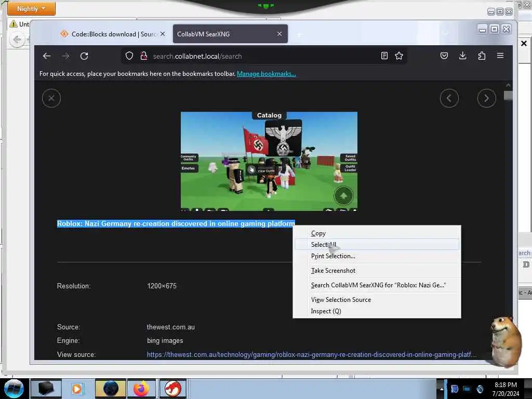The image size is (532, 399).
Task: Click the address bar URL field
Action: point(264,56)
